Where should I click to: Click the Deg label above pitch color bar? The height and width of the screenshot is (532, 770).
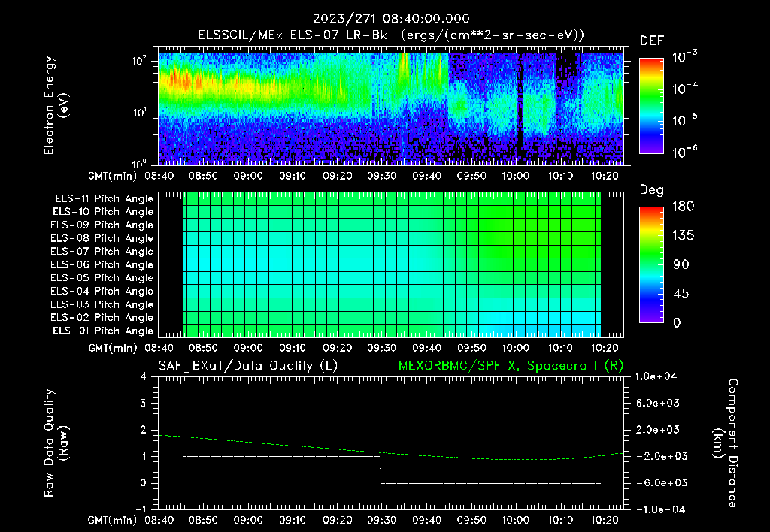coord(651,190)
